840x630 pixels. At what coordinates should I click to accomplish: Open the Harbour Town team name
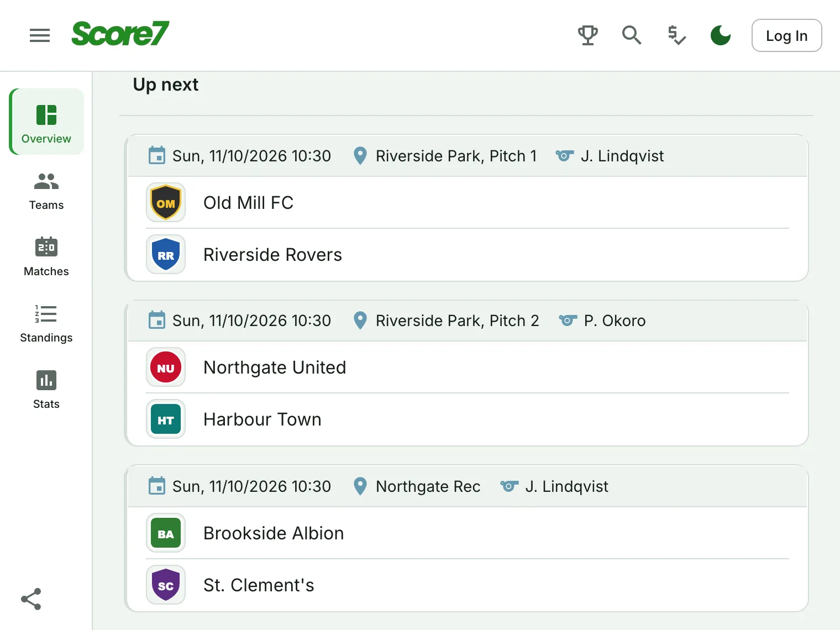262,419
